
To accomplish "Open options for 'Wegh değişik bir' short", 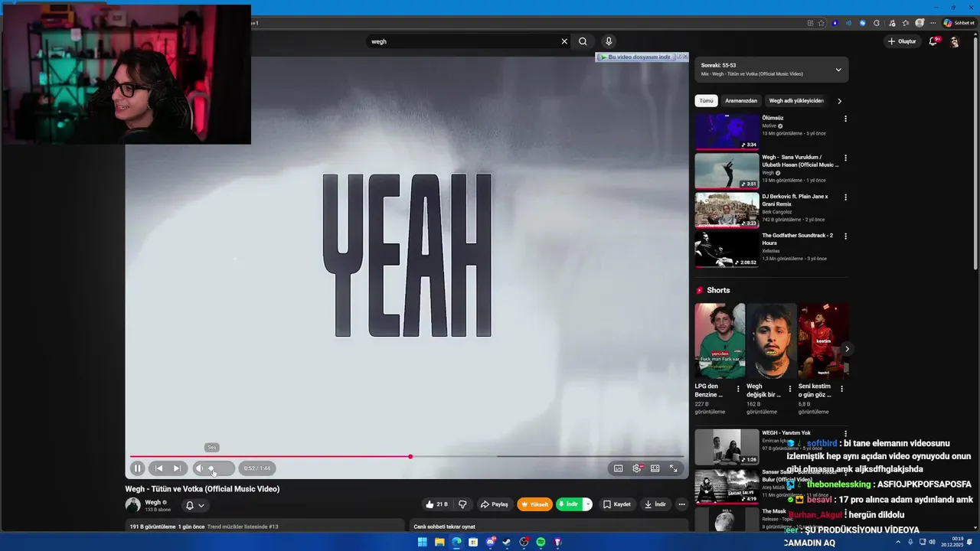I will (x=790, y=389).
